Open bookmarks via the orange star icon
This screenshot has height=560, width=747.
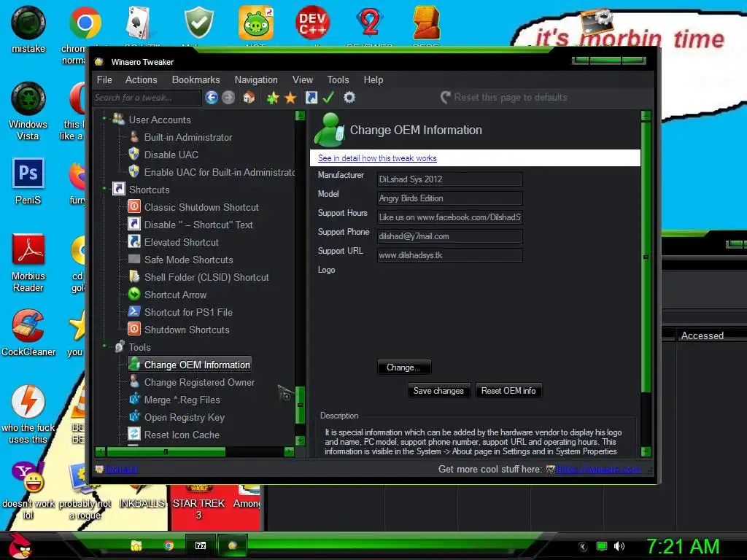click(x=290, y=98)
